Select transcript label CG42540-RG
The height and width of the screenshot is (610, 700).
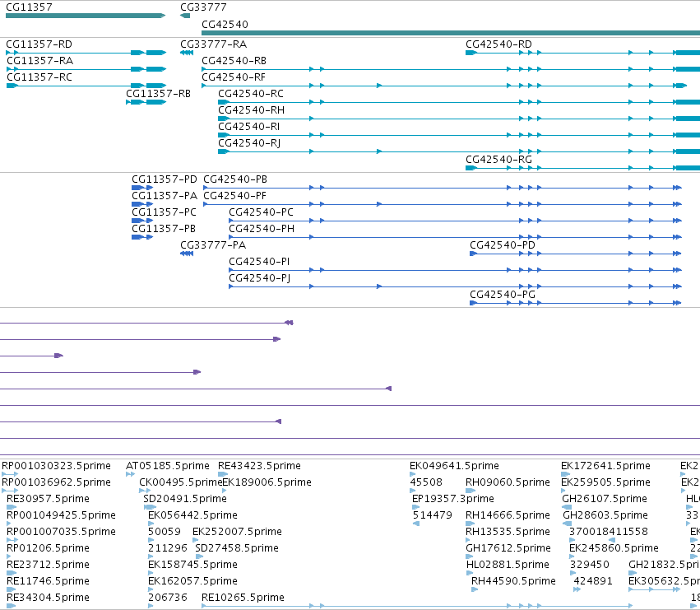(x=499, y=160)
